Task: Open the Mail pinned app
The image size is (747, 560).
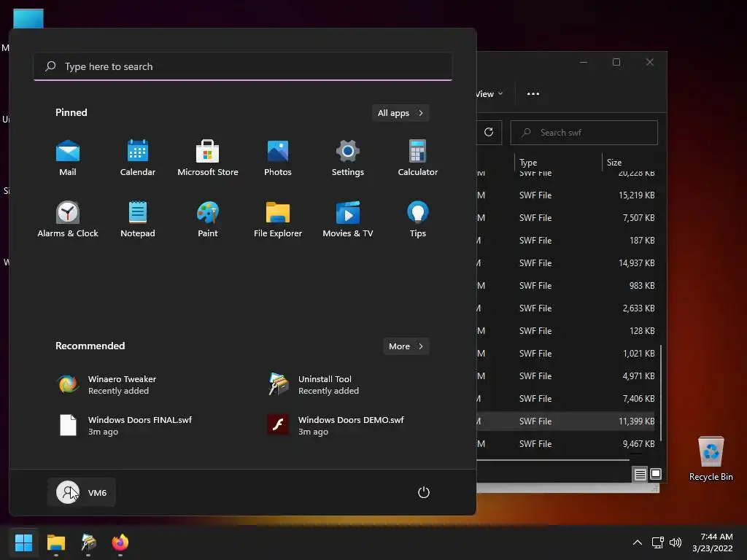Action: click(x=68, y=158)
